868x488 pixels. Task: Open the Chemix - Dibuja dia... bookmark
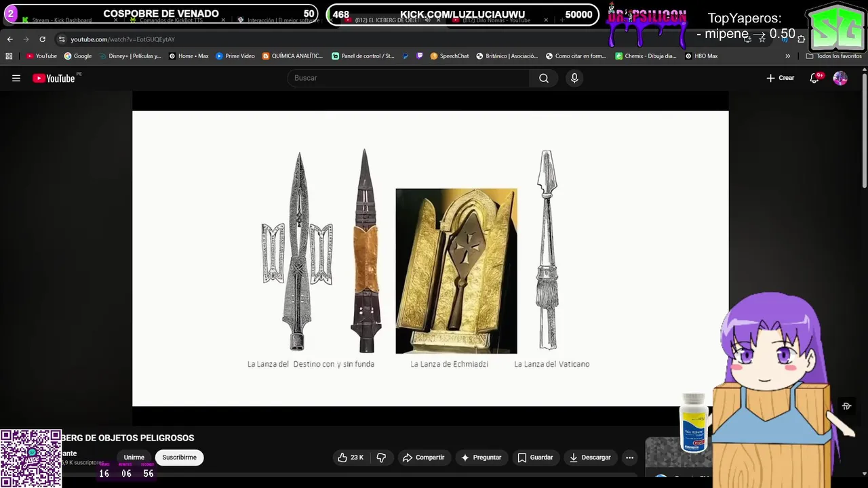click(646, 56)
